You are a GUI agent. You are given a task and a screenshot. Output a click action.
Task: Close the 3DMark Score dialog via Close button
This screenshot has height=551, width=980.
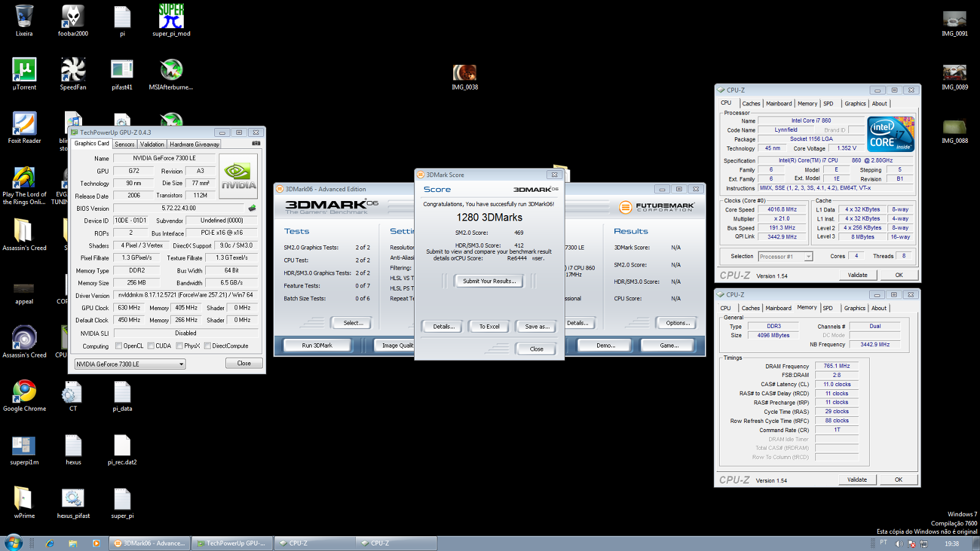537,349
